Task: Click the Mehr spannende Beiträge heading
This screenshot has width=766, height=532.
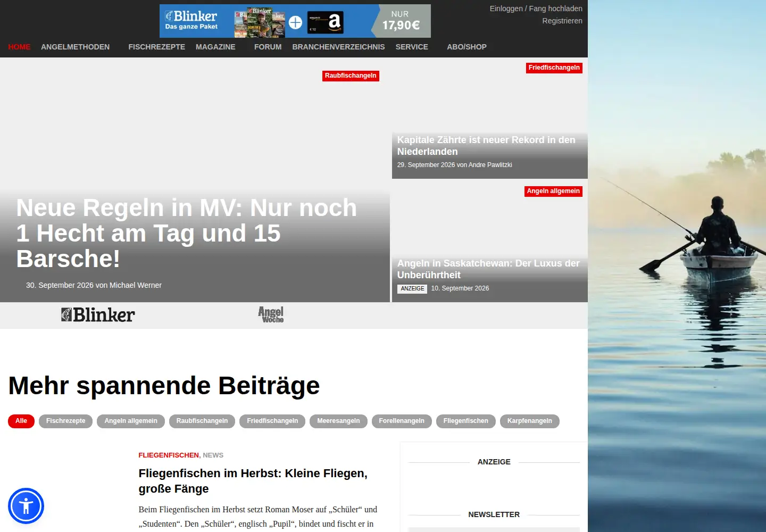Action: [x=164, y=386]
